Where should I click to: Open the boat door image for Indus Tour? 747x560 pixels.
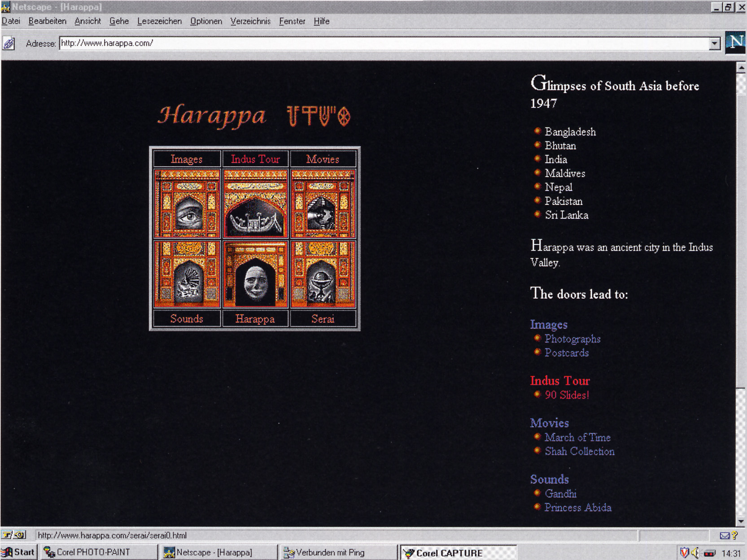click(x=255, y=204)
